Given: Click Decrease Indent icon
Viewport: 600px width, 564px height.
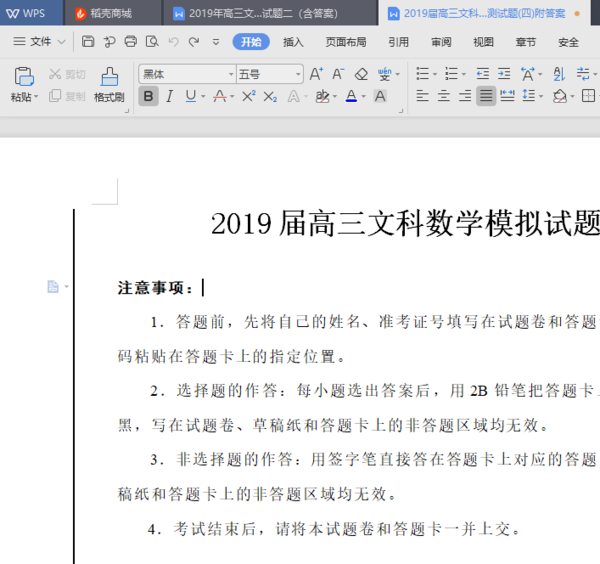Looking at the screenshot, I should click(x=483, y=73).
